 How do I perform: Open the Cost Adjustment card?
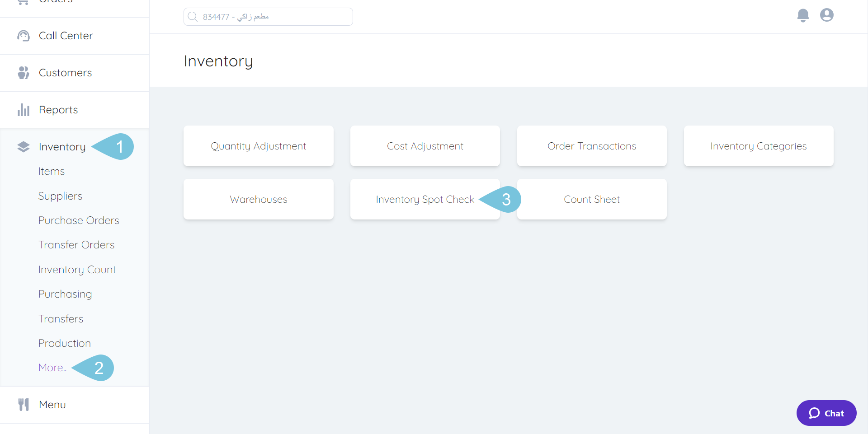tap(425, 146)
